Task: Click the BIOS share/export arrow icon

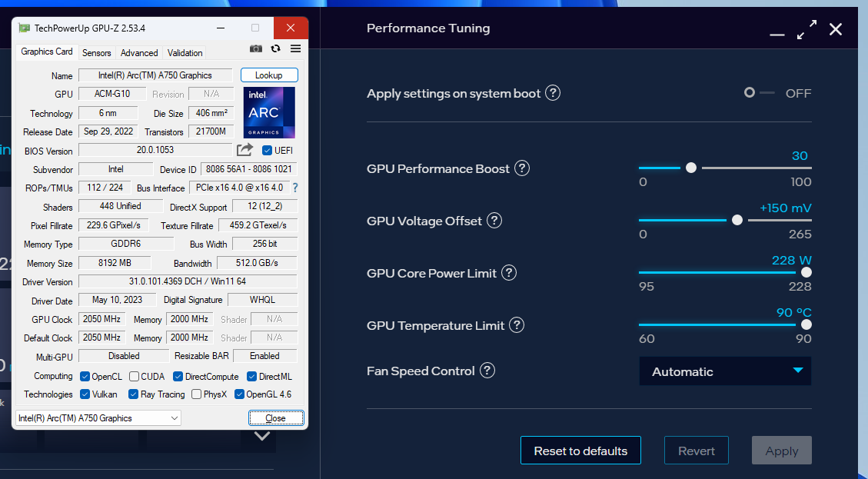Action: pos(244,149)
